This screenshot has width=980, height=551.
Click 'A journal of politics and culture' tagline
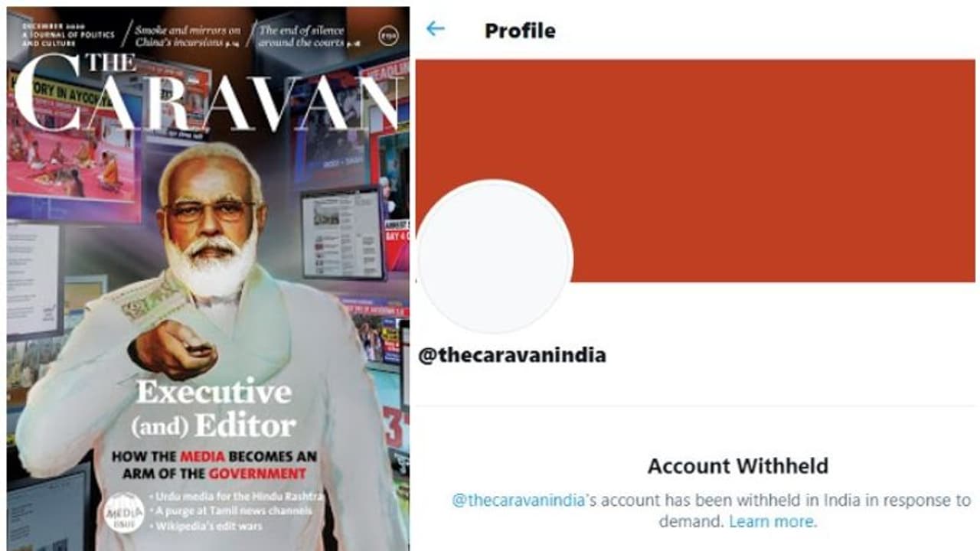point(67,37)
